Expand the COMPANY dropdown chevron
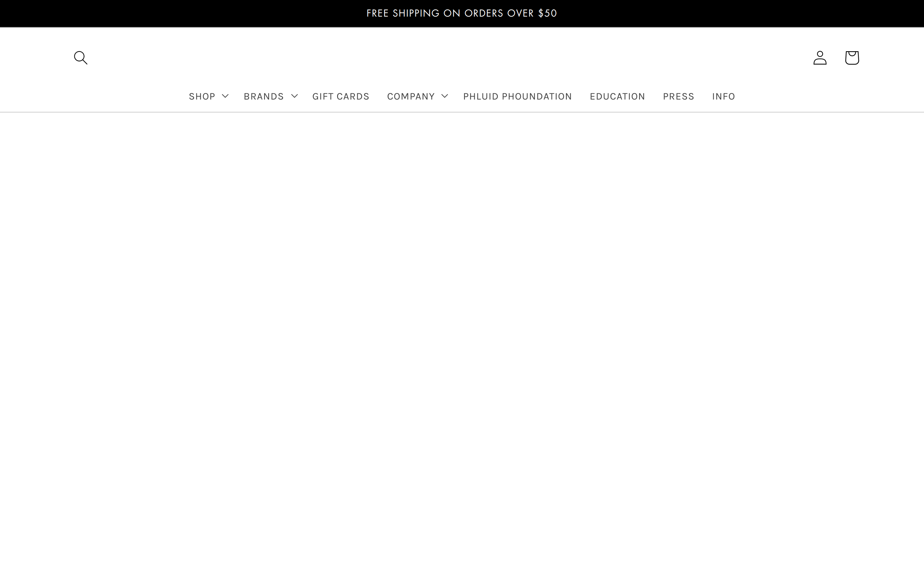The height and width of the screenshot is (577, 924). click(x=445, y=96)
